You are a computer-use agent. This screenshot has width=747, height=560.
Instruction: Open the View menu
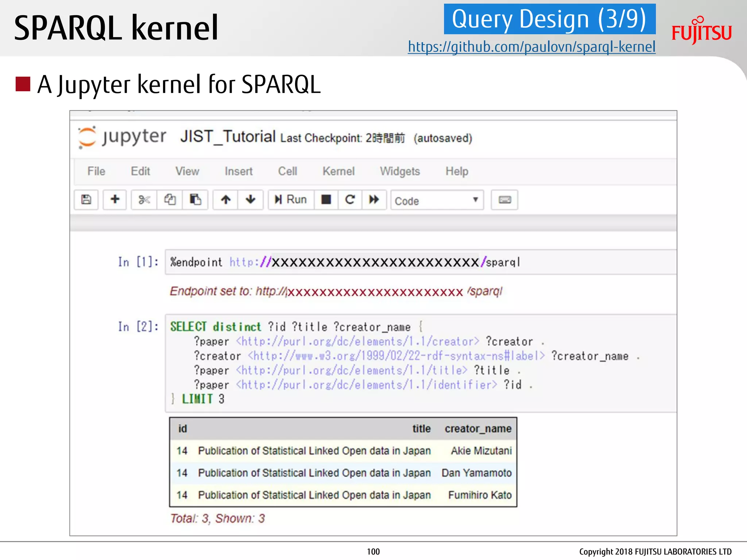(187, 171)
